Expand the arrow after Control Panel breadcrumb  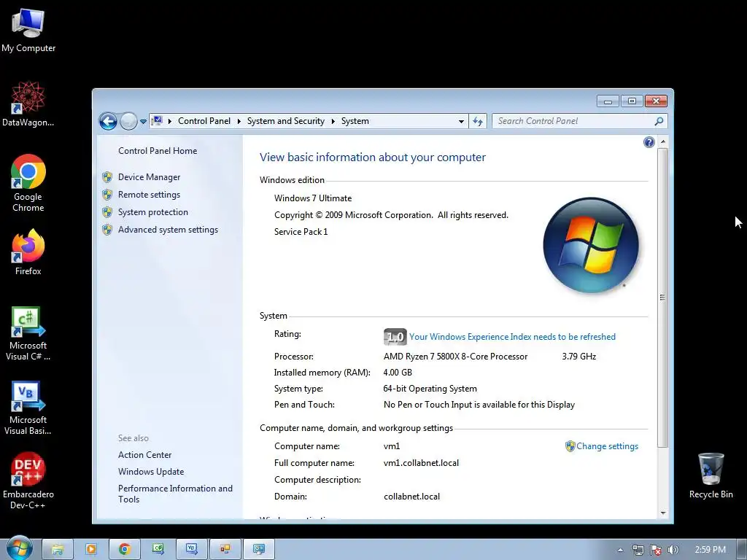coord(239,122)
